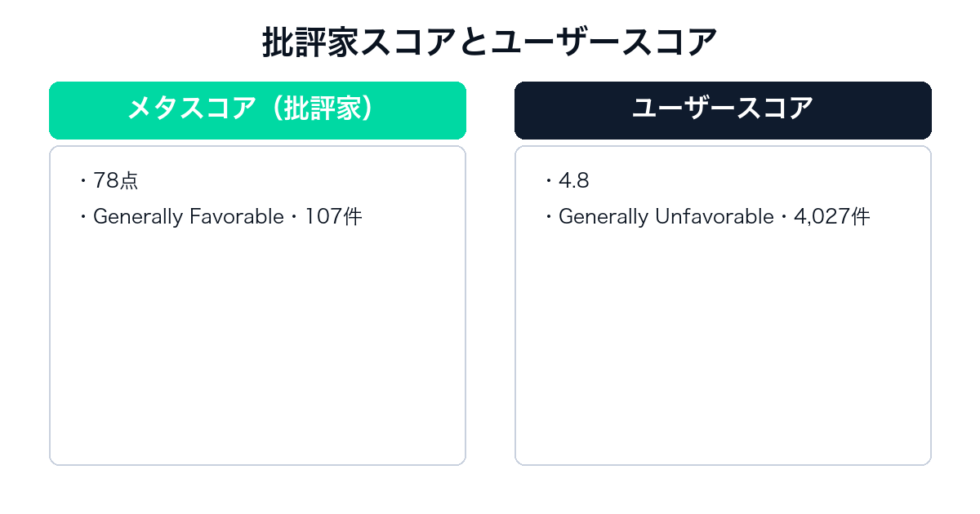Click the 4.8 user score line
Image resolution: width=980 pixels, height=514 pixels.
point(573,181)
